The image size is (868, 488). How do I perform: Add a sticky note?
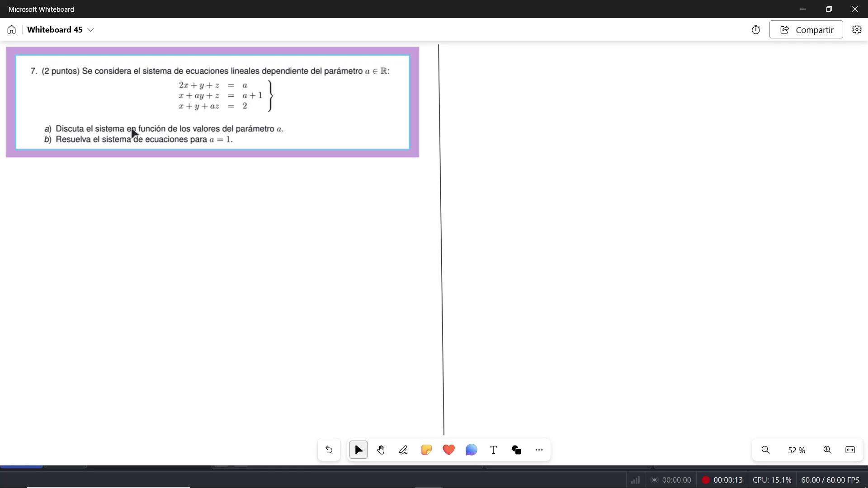(x=426, y=450)
